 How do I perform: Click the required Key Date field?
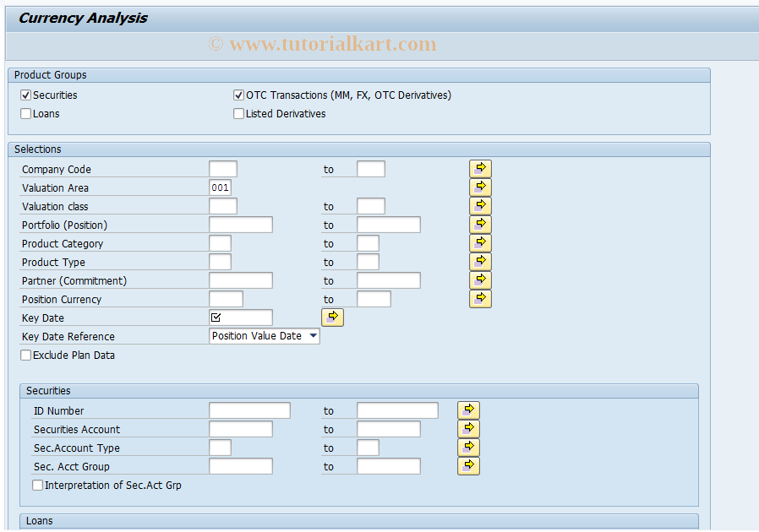click(241, 318)
